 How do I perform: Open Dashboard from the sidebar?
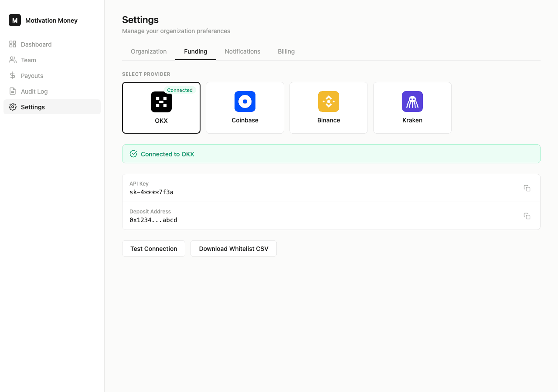tap(36, 44)
